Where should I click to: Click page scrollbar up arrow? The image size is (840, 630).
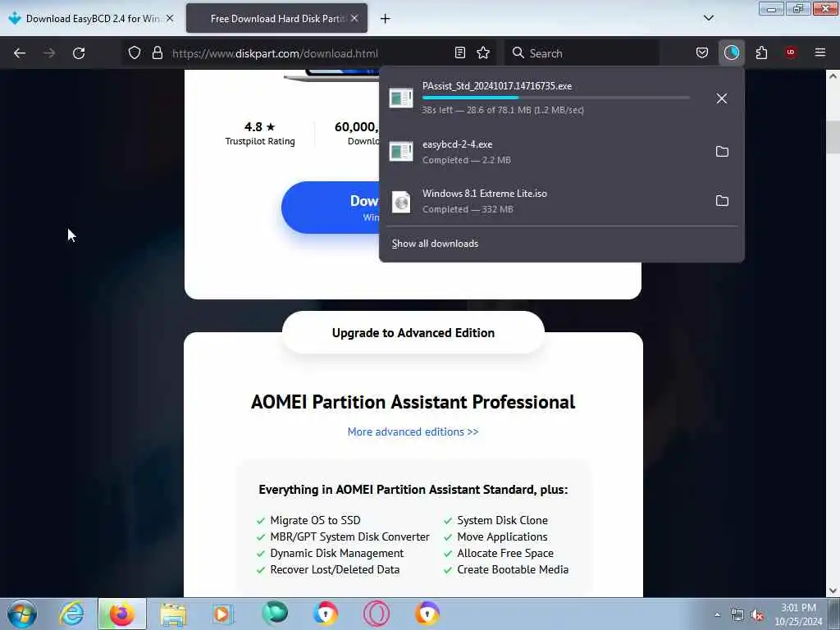click(833, 76)
